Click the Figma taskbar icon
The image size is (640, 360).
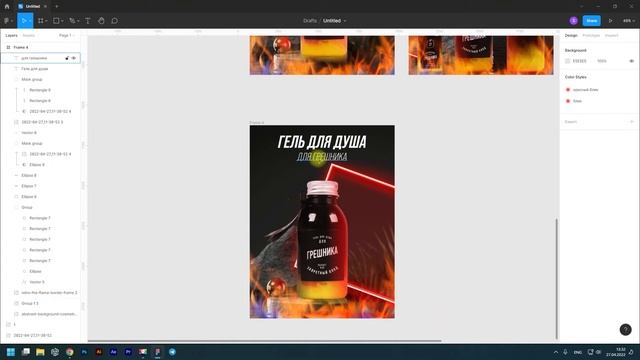tap(158, 352)
